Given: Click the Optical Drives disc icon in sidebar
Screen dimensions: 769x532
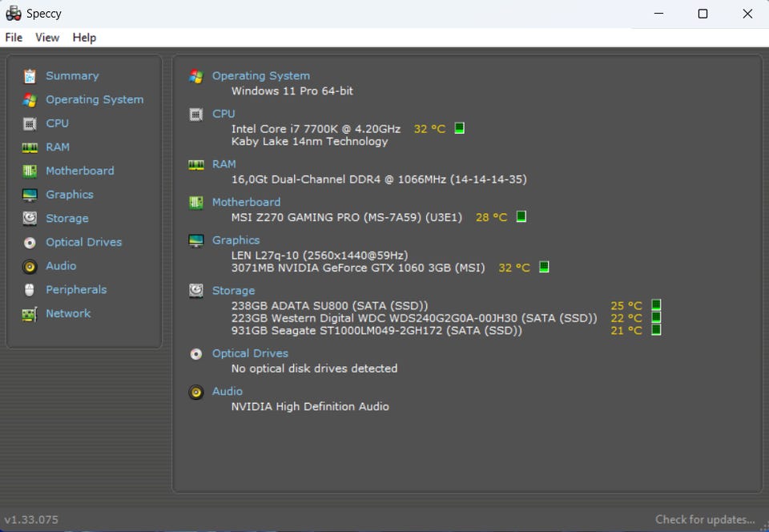Looking at the screenshot, I should click(30, 242).
